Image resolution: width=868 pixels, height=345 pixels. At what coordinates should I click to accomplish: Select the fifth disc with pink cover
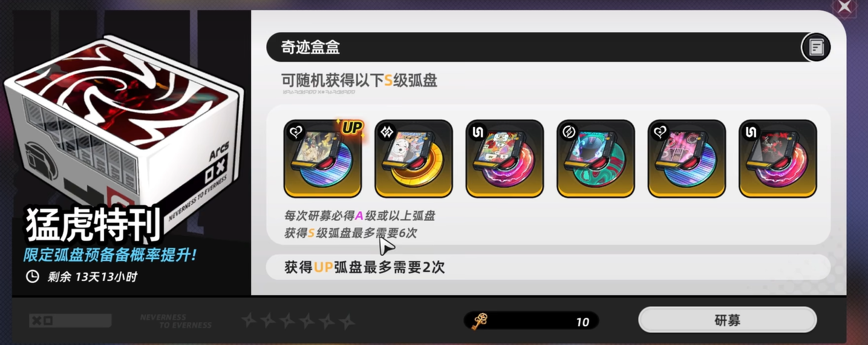tap(687, 159)
